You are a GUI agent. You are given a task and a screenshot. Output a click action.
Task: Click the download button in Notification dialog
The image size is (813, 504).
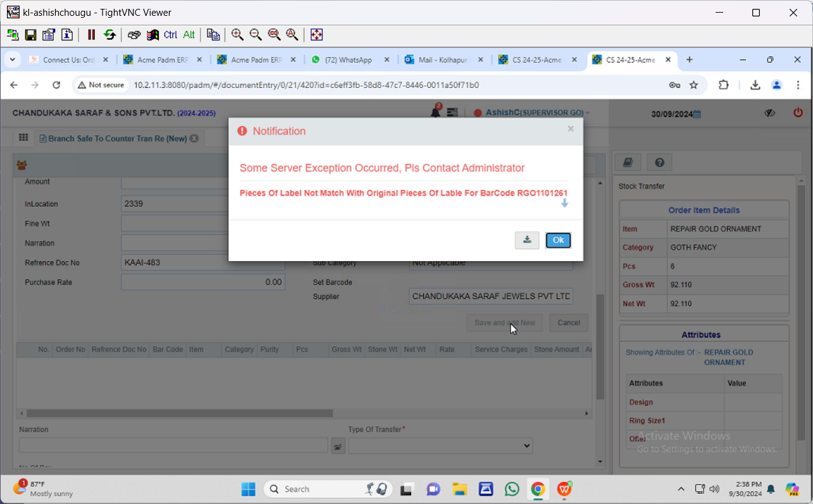527,240
